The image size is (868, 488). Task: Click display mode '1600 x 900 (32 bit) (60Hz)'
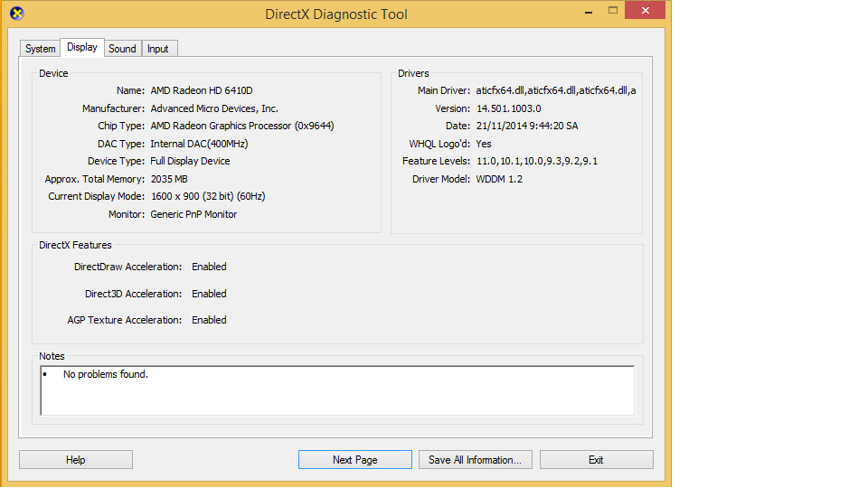(208, 196)
